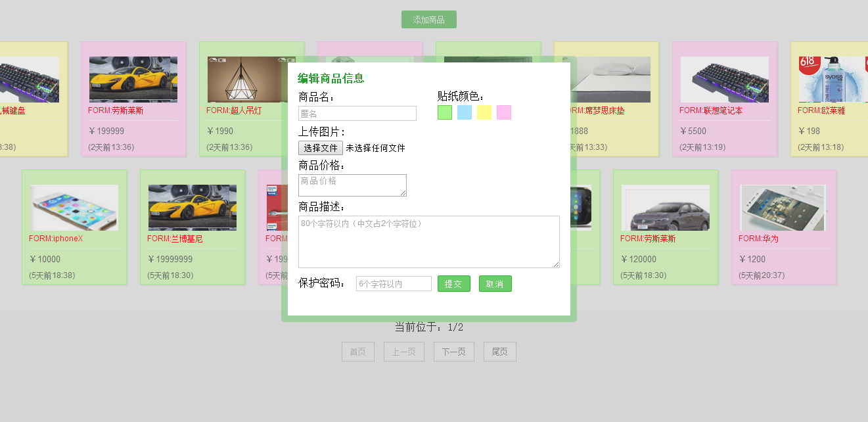Click the FORM:超人吊灯 title
This screenshot has width=868, height=422.
[234, 110]
